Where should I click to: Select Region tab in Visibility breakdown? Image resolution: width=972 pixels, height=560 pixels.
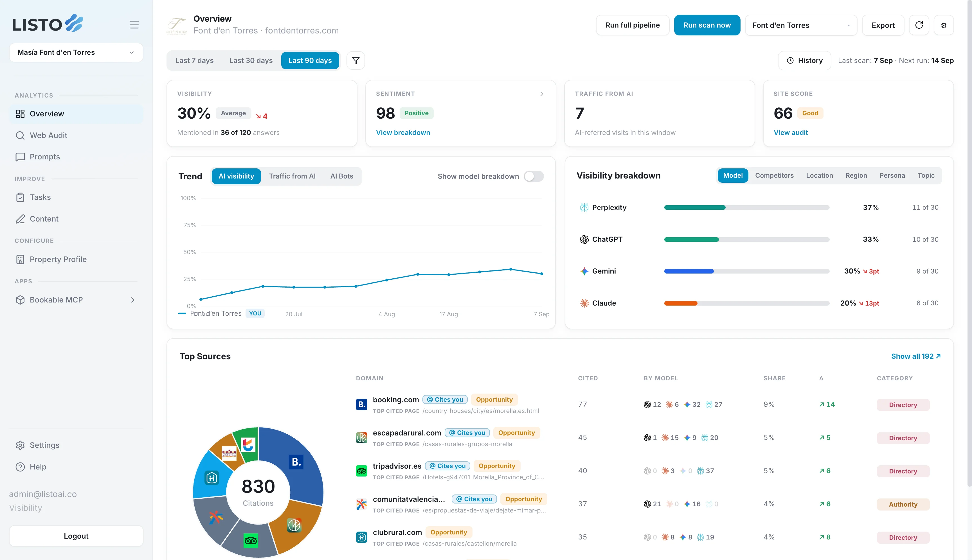pos(856,175)
